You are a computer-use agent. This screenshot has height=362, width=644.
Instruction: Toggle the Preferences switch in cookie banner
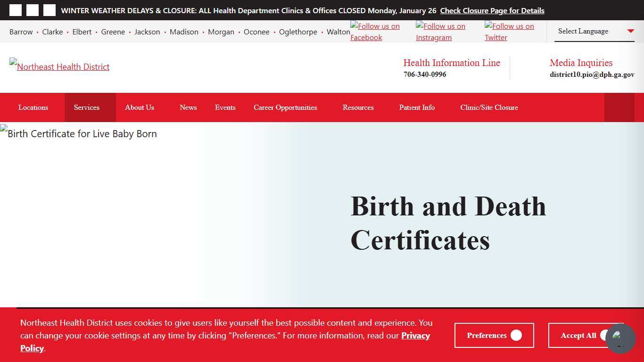coord(516,335)
